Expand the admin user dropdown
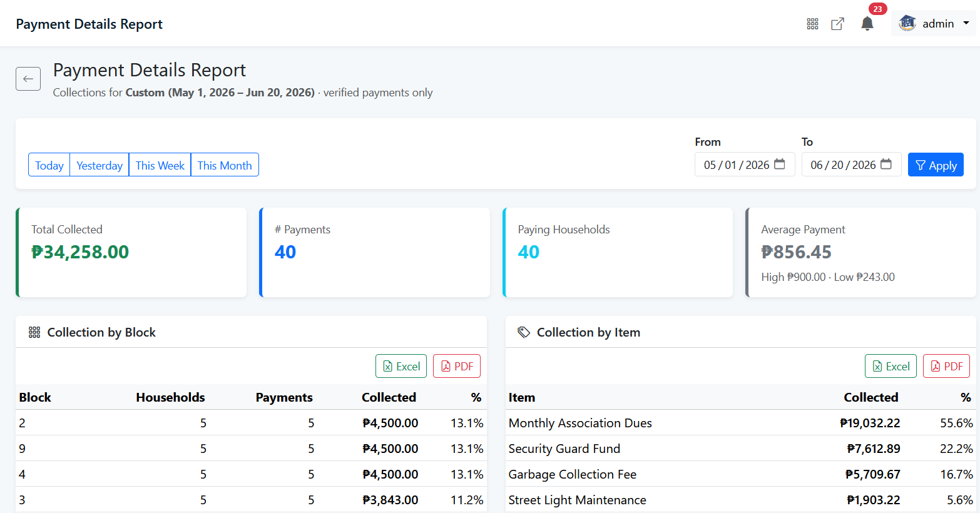This screenshot has height=513, width=980. [x=933, y=24]
